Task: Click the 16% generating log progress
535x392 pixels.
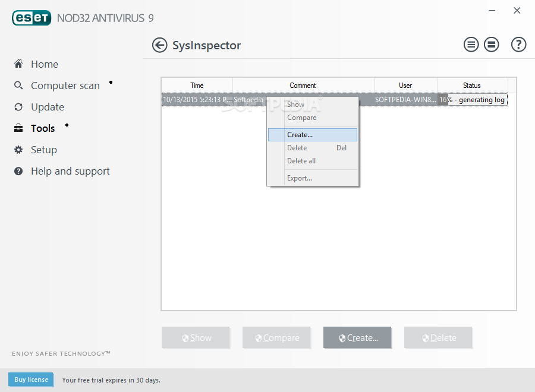Action: 472,100
